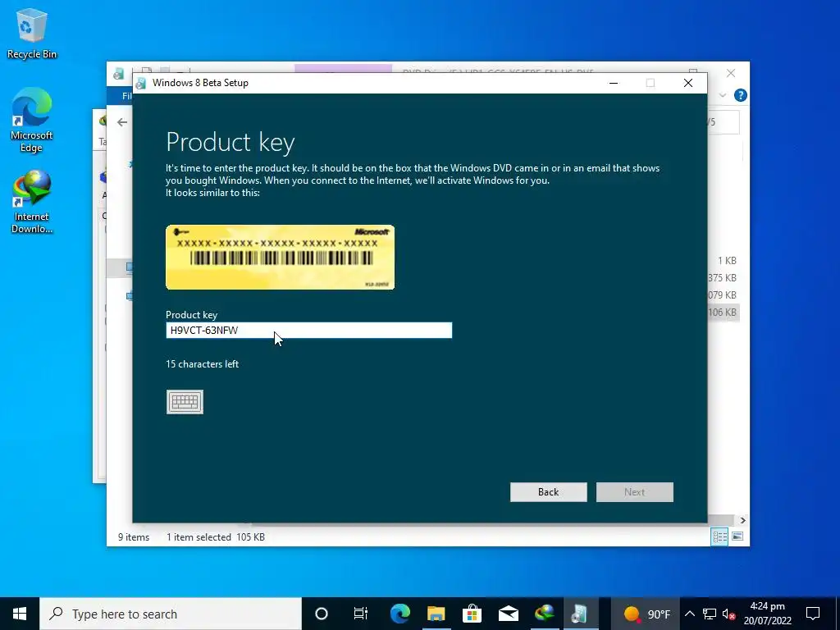Select Windows setup taskbar icon
Screen dimensions: 840x630
[x=580, y=614]
